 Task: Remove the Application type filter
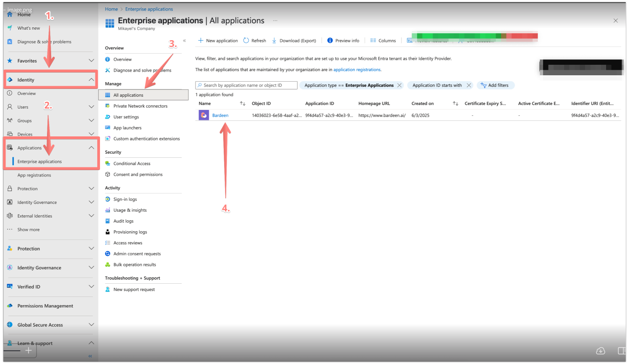coord(400,85)
